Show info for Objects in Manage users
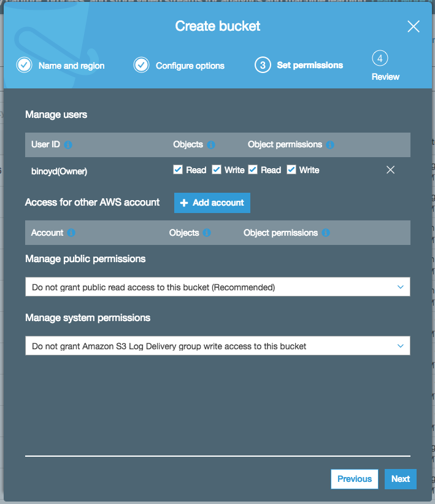 211,145
